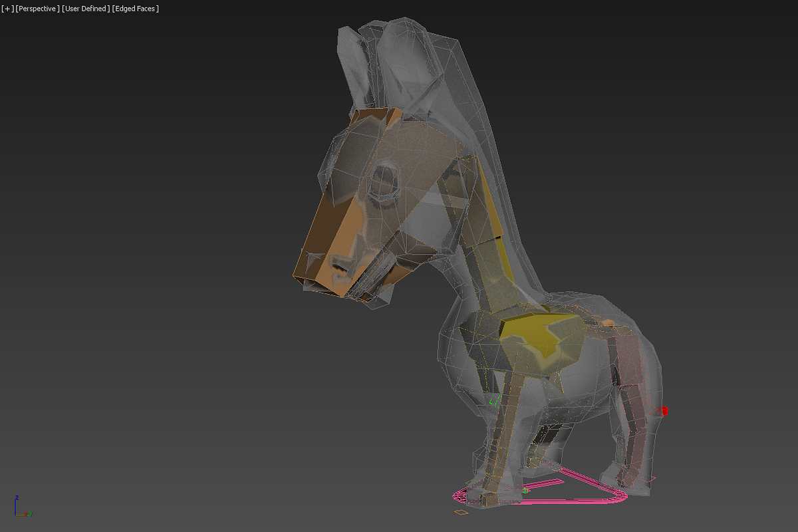Select the green helper at front leg

[494, 401]
